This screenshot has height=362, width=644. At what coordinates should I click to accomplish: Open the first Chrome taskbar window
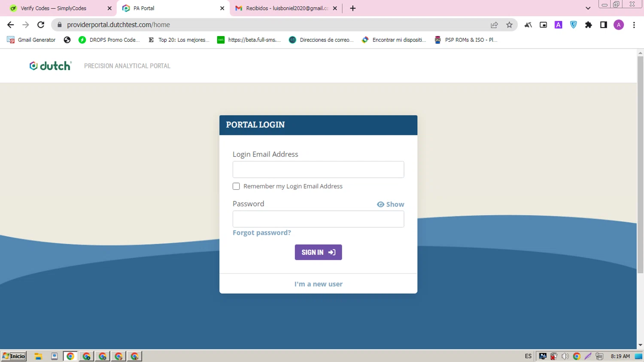point(70,356)
